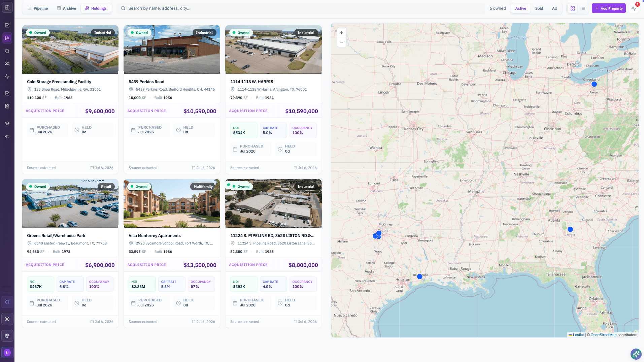Click the Retail tag on Greens card
Image resolution: width=644 pixels, height=362 pixels.
pyautogui.click(x=106, y=187)
